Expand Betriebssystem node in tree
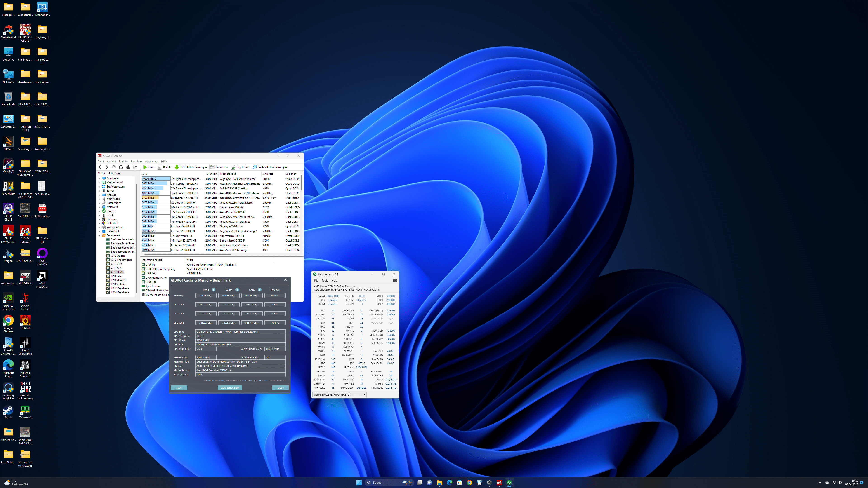The height and width of the screenshot is (488, 868). coord(99,187)
